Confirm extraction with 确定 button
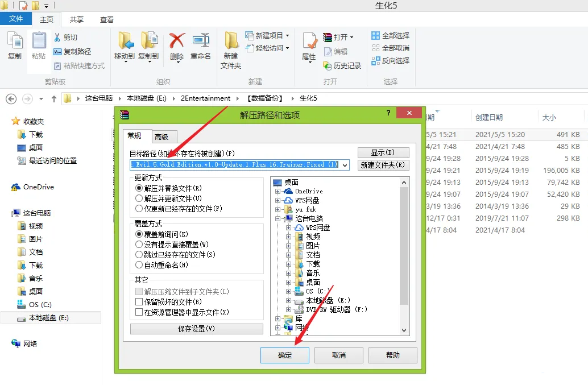This screenshot has width=588, height=385. (284, 355)
